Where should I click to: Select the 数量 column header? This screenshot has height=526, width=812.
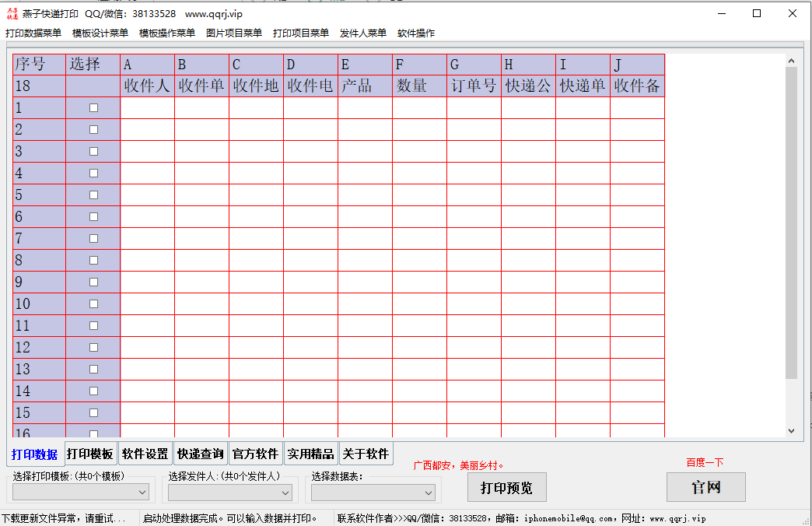point(419,86)
